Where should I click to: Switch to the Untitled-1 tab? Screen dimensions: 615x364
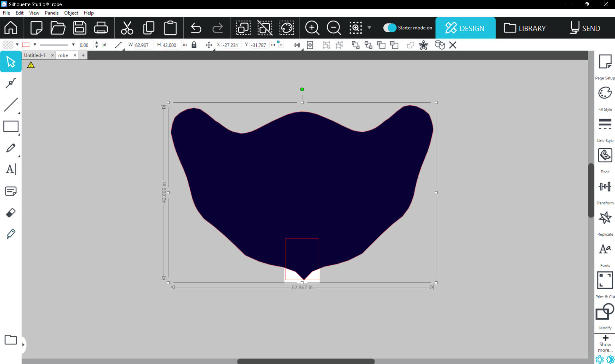click(35, 55)
